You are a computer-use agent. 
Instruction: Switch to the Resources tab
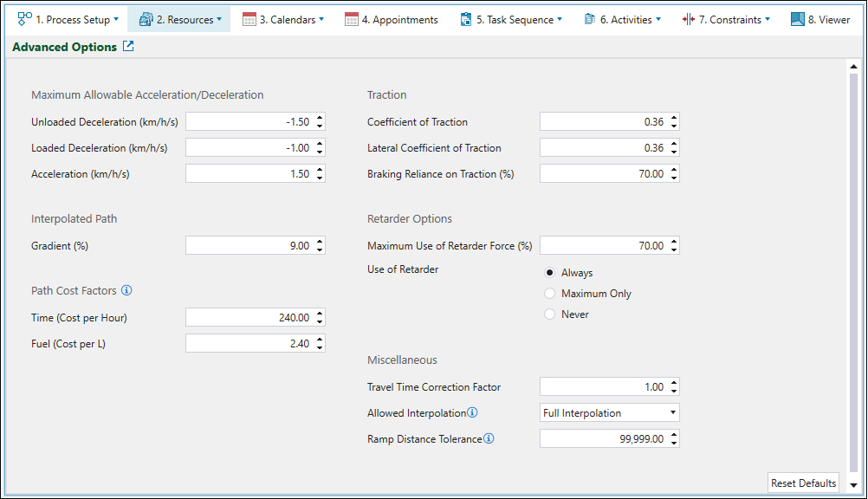[x=178, y=19]
